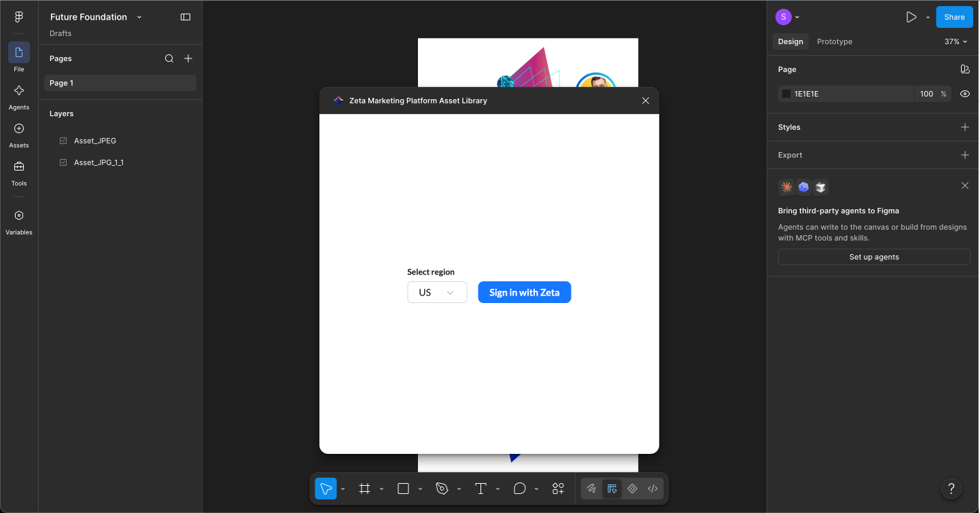
Task: Search pages with the magnifier icon
Action: pyautogui.click(x=169, y=58)
